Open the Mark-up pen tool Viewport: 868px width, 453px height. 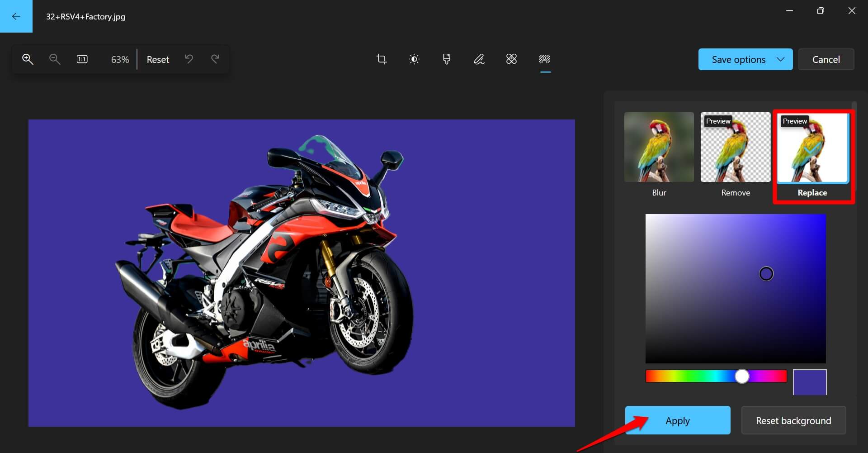479,59
